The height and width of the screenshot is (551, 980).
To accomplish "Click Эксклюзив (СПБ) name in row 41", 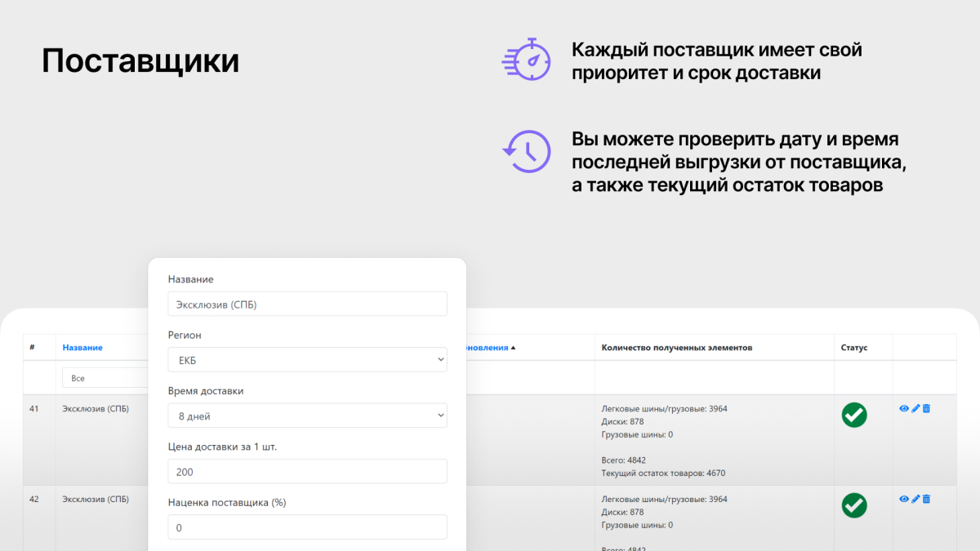I will (96, 408).
